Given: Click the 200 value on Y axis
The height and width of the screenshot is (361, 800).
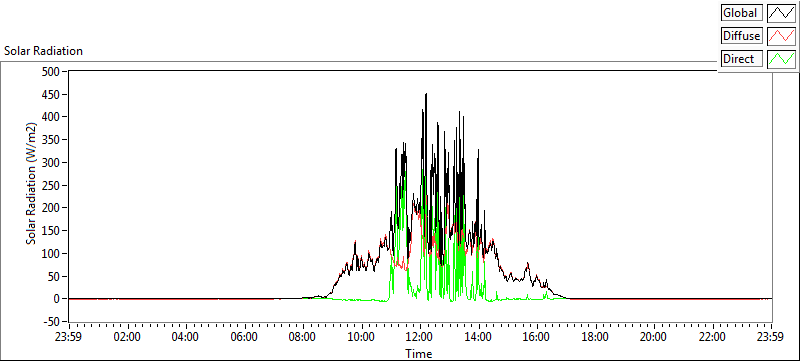Looking at the screenshot, I should pyautogui.click(x=51, y=208).
